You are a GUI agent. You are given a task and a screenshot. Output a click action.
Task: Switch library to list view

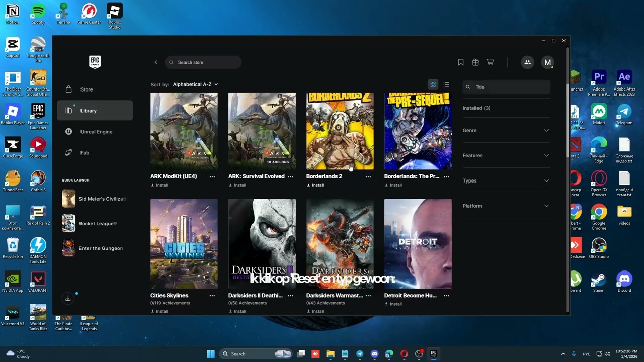point(446,84)
